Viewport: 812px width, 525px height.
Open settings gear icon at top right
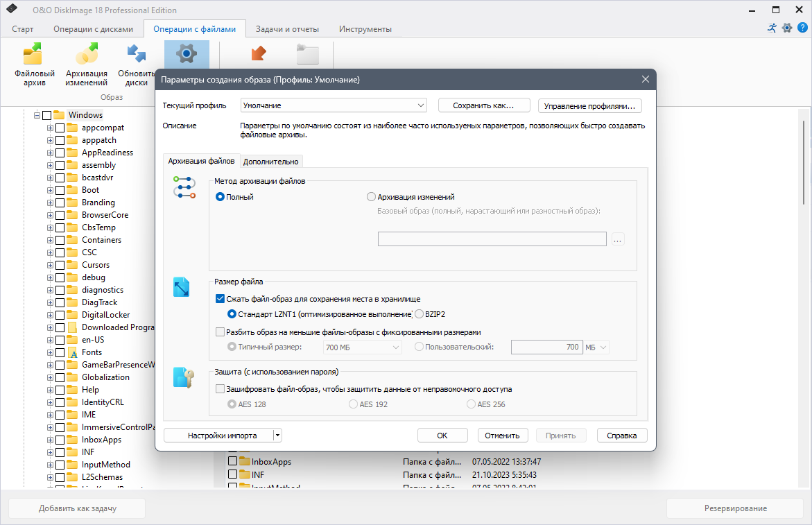coord(787,28)
